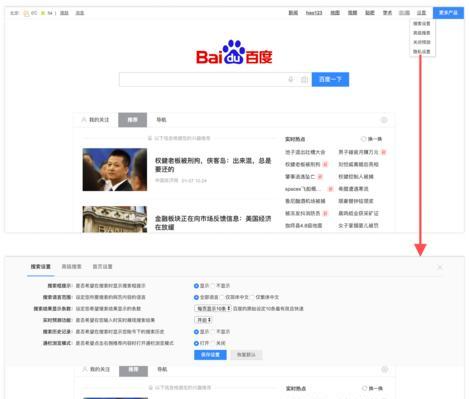Click the Baidu paw logo
Image resolution: width=469 pixels, height=399 pixels.
point(234,52)
